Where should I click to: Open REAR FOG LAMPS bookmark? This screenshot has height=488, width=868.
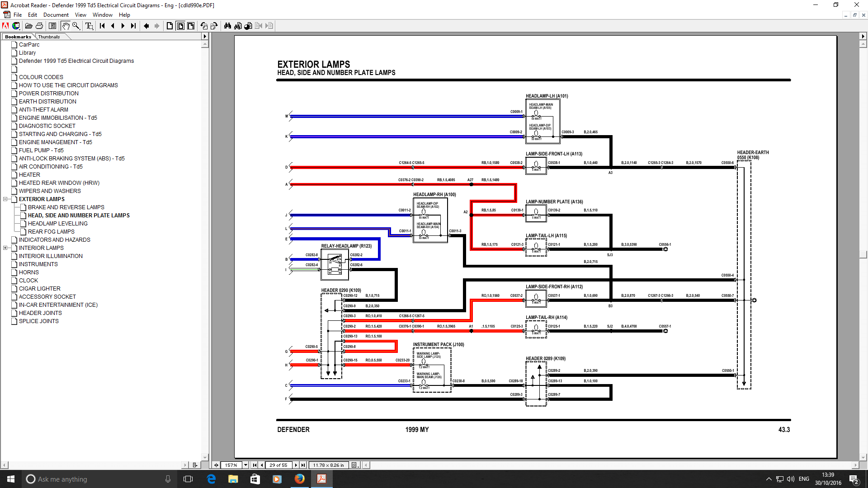coord(51,232)
